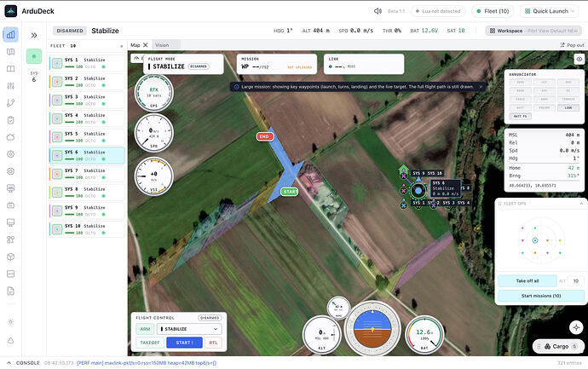This screenshot has width=588, height=369.
Task: Expand the collapsed panel double-chevron
Action: 34,35
